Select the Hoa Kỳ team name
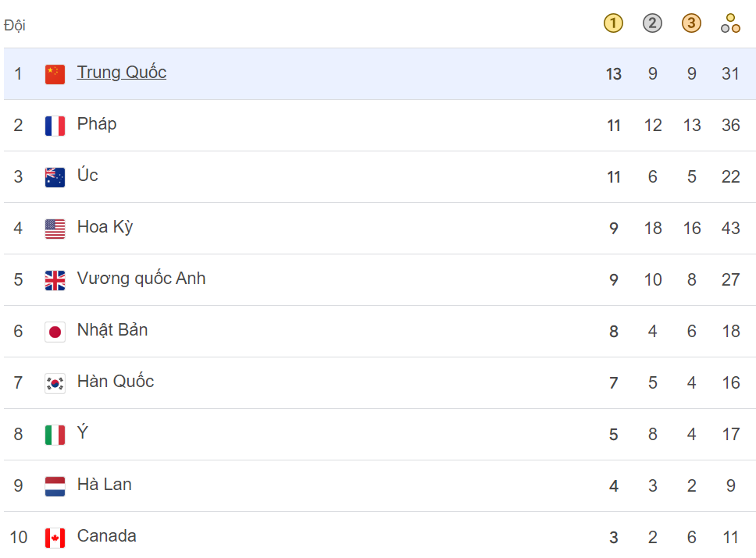This screenshot has width=756, height=558. point(105,226)
